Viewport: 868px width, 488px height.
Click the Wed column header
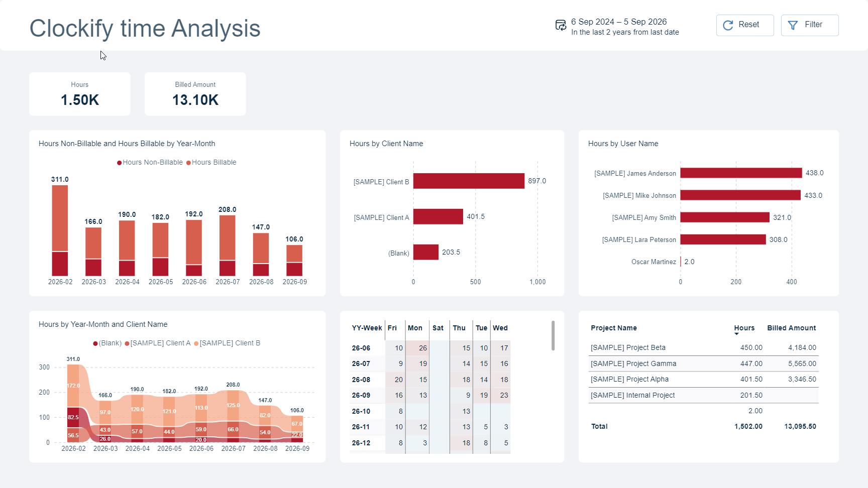coord(500,328)
